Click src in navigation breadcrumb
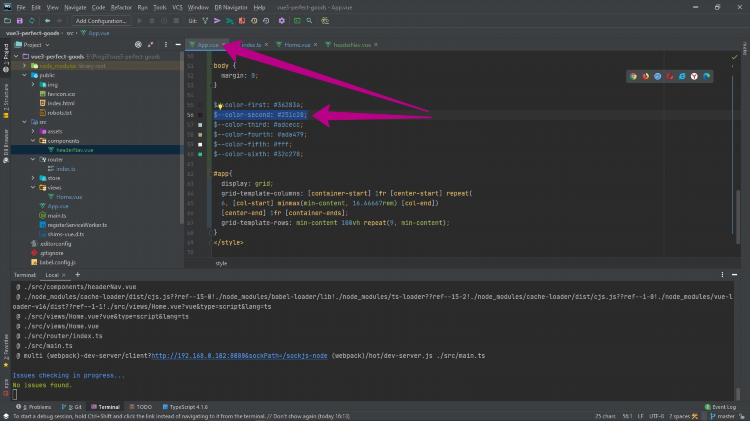 70,33
